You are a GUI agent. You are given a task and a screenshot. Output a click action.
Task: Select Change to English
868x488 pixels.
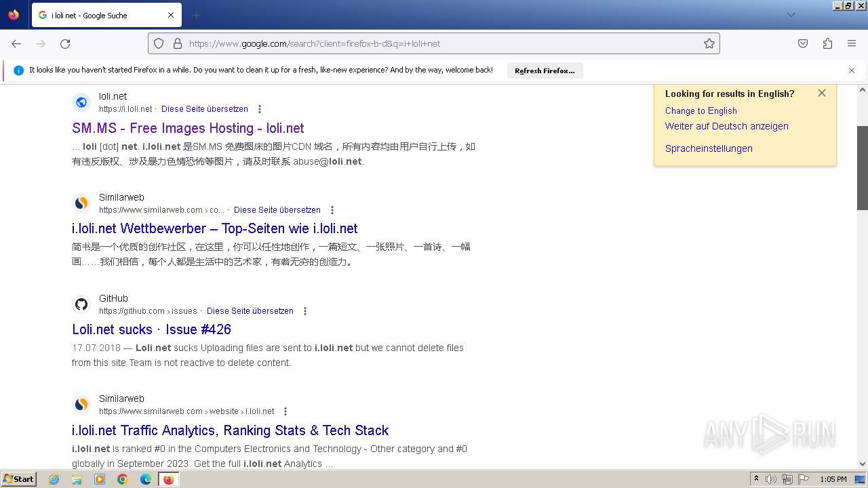pyautogui.click(x=701, y=110)
